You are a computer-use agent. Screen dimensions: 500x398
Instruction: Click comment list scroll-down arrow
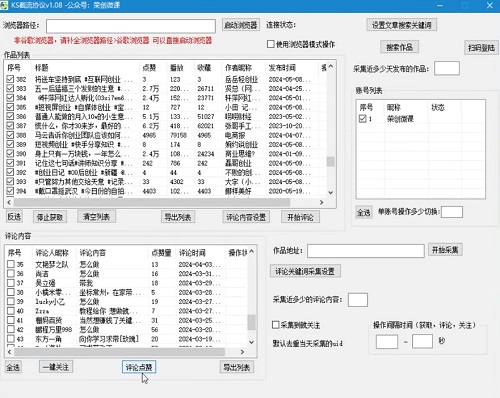pyautogui.click(x=252, y=342)
